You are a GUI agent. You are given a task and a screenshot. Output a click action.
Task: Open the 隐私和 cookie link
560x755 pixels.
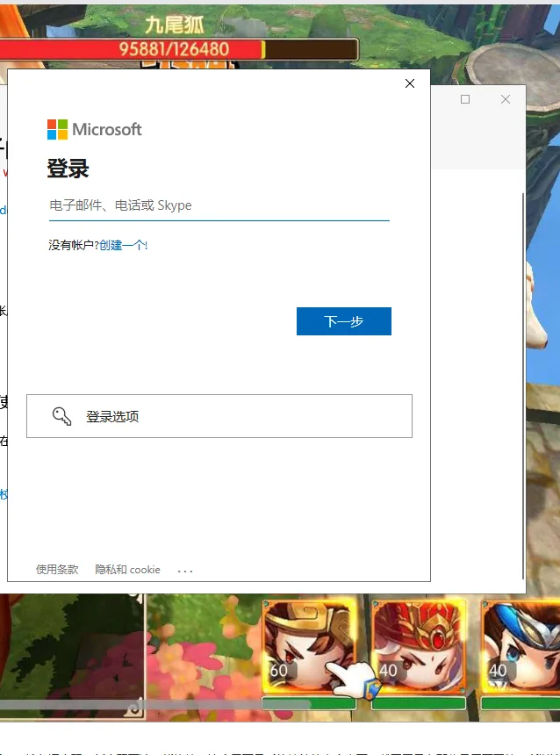click(x=127, y=570)
